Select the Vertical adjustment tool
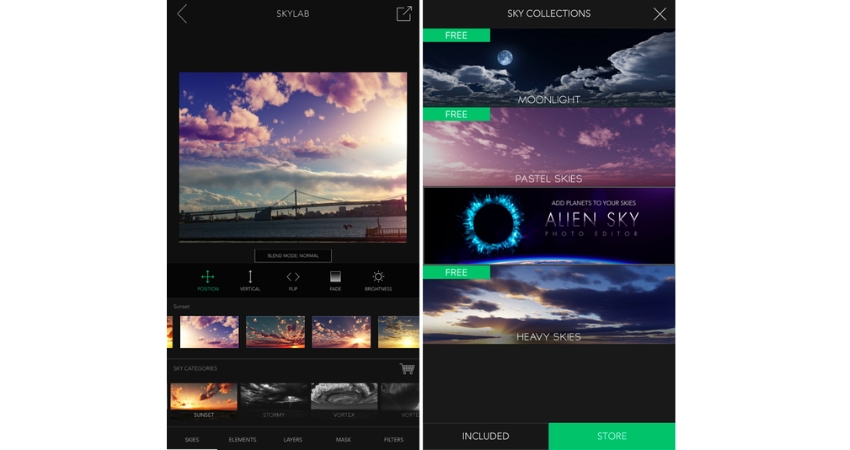Screen dimensions: 850x450 250,279
